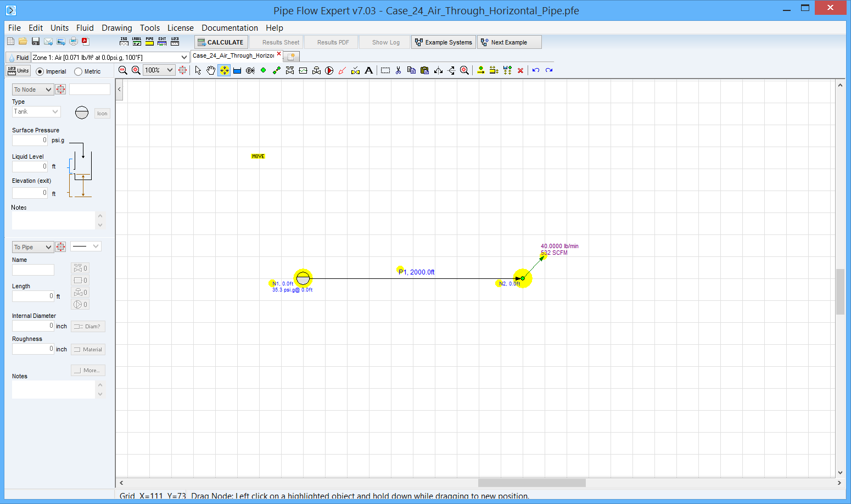Select the Add Tank tool

[x=237, y=70]
